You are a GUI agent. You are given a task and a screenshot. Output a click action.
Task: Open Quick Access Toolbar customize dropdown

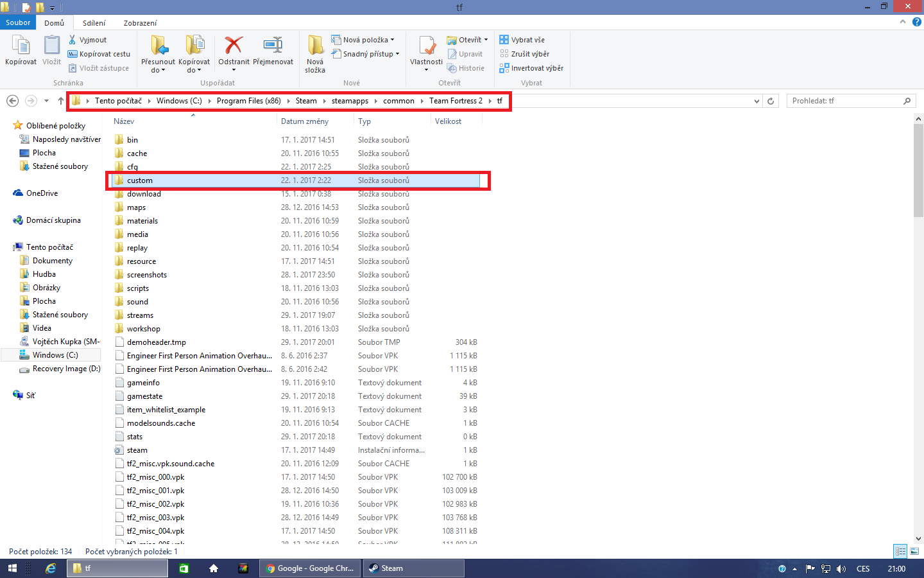tap(52, 8)
